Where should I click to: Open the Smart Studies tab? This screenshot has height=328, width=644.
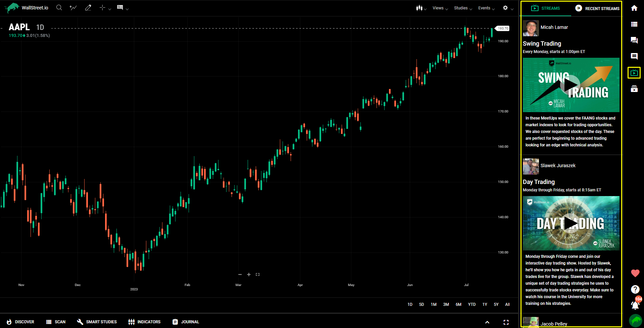point(97,322)
